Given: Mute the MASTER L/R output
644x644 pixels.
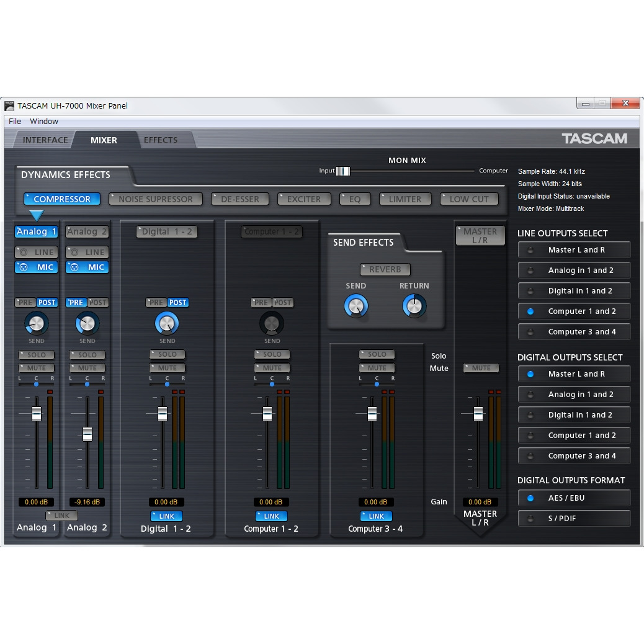Looking at the screenshot, I should pos(481,368).
